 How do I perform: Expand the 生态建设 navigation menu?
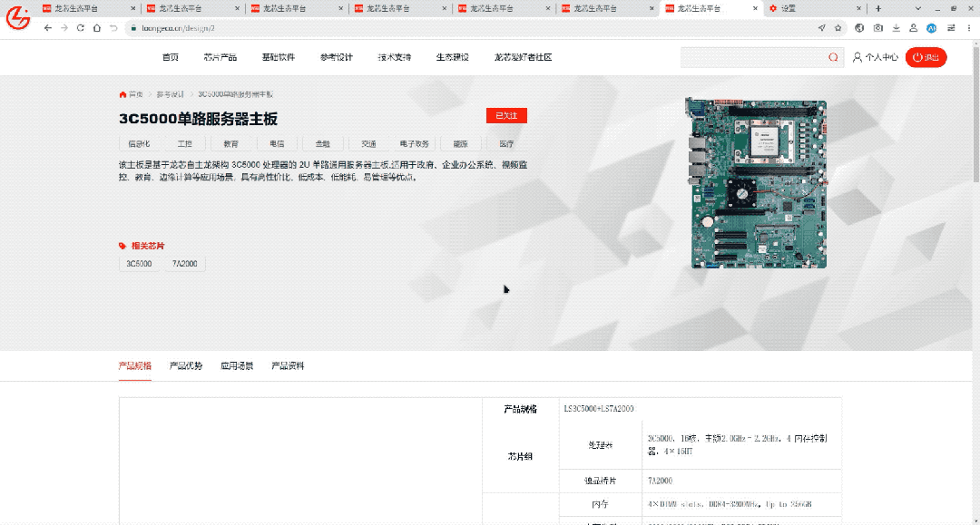point(452,57)
